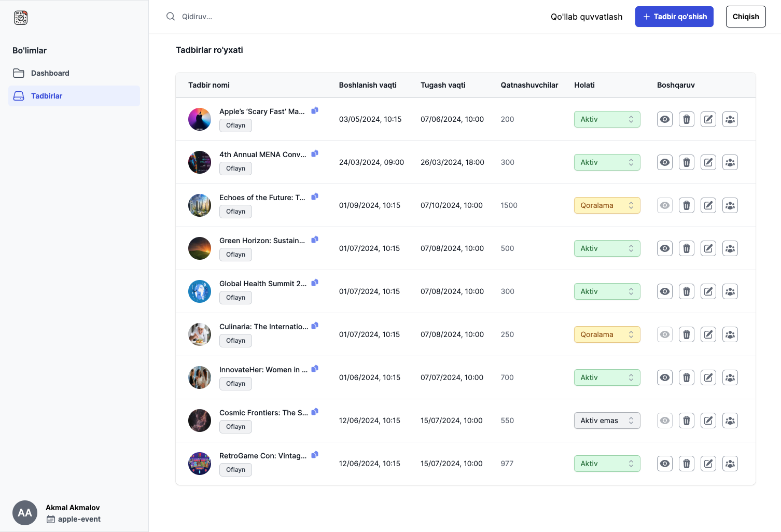Screen dimensions: 781x532
Task: Select Dashboard in the sidebar
Action: pos(49,73)
